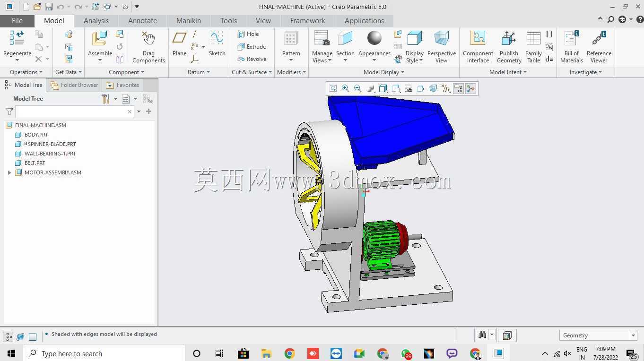Screen dimensions: 644x361
Task: Click the Regenerate model icon
Action: pyautogui.click(x=17, y=38)
